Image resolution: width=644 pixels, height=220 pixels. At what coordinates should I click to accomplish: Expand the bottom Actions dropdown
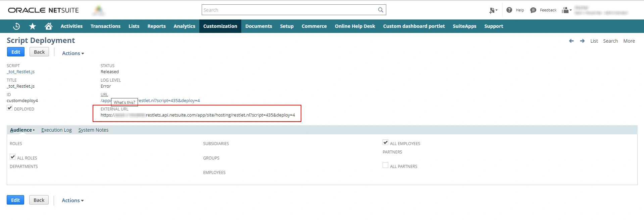coord(72,201)
